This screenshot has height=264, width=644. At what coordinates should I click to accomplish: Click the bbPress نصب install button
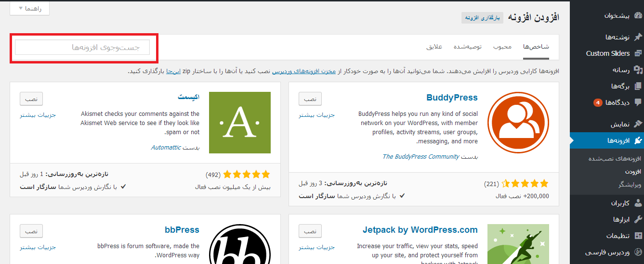[31, 231]
